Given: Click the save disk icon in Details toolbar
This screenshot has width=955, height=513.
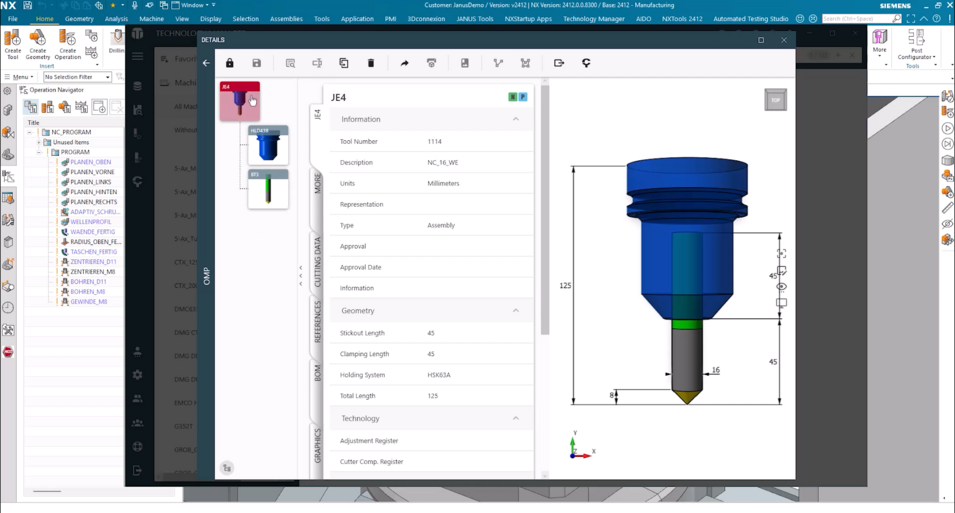Looking at the screenshot, I should (x=256, y=63).
